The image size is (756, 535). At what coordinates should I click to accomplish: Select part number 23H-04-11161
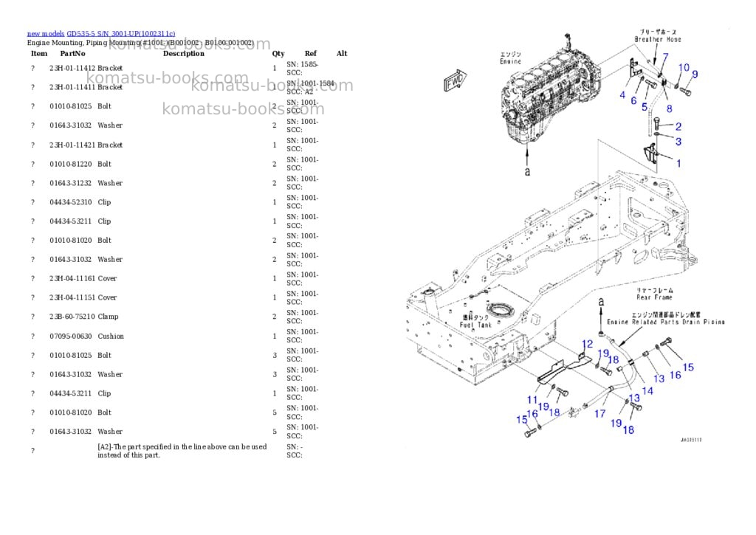point(72,279)
